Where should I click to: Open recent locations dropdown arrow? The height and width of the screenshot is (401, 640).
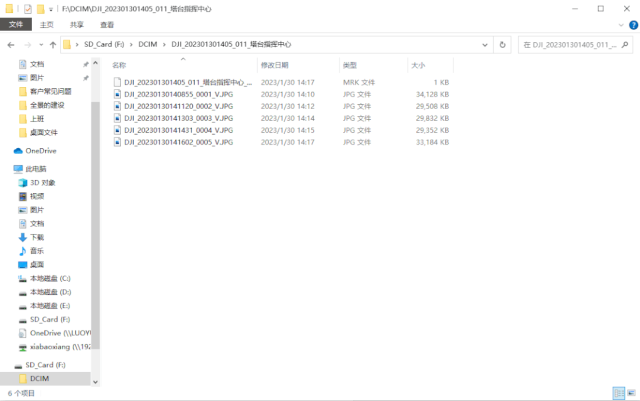pos(41,45)
